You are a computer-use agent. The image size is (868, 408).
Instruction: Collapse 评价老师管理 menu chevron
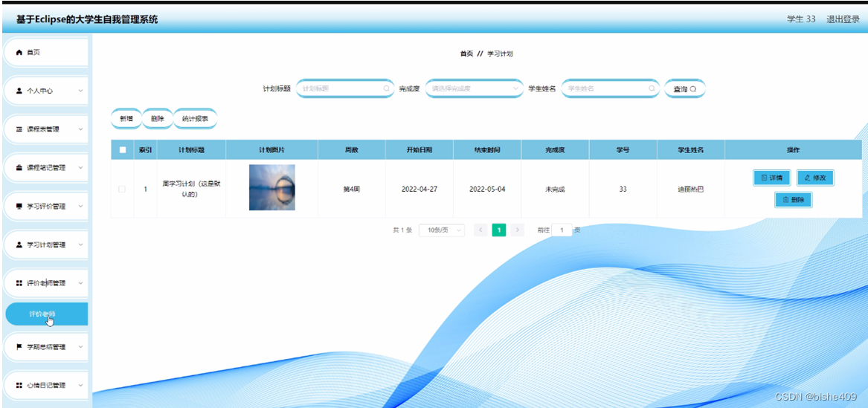pos(81,283)
